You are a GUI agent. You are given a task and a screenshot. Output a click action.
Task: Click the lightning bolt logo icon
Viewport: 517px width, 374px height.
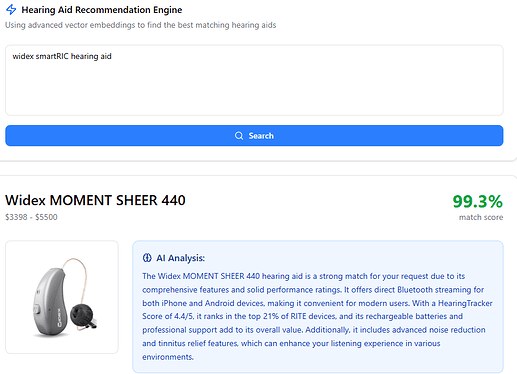pyautogui.click(x=11, y=10)
